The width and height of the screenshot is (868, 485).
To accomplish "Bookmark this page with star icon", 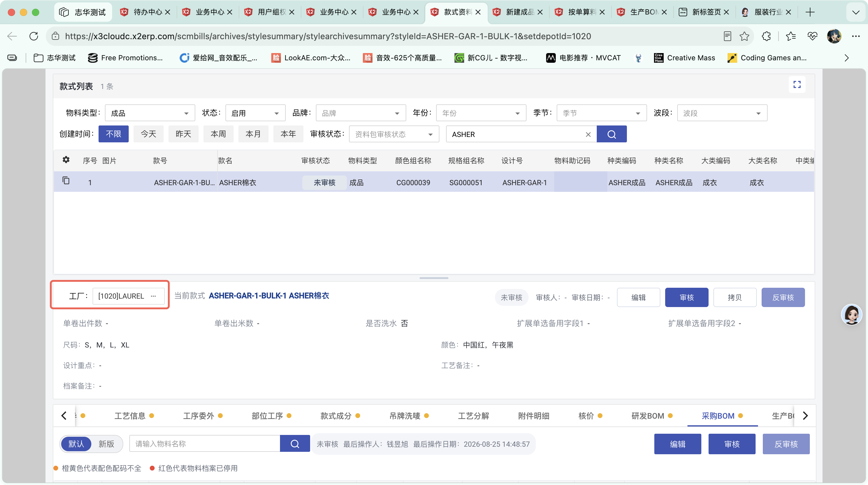I will pos(744,36).
